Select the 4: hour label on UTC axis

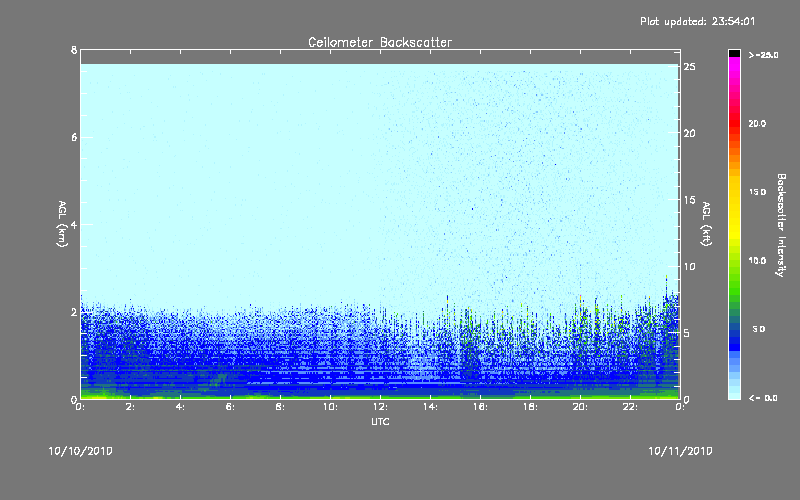coord(181,407)
